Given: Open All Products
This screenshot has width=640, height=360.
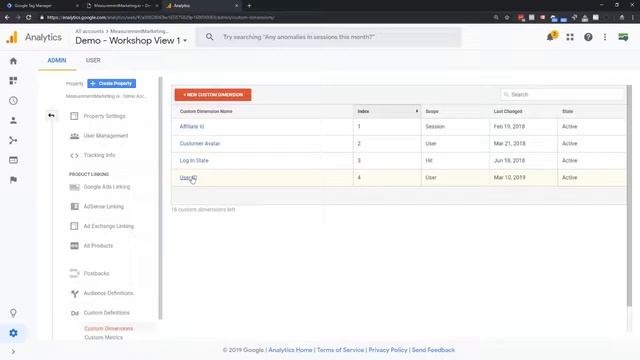Looking at the screenshot, I should click(x=98, y=246).
